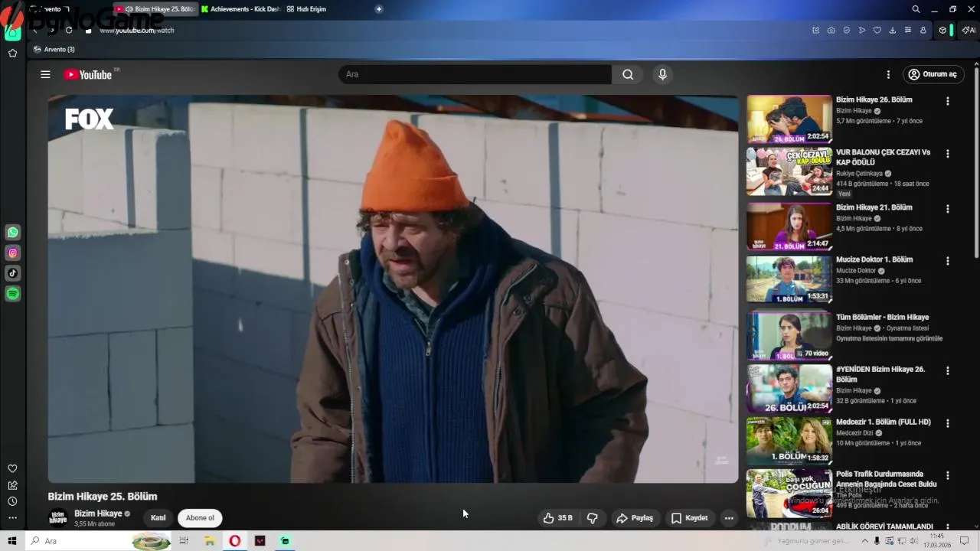
Task: Open options for ABİLİK GÖREVİ TAMAMLANDI video
Action: (947, 527)
